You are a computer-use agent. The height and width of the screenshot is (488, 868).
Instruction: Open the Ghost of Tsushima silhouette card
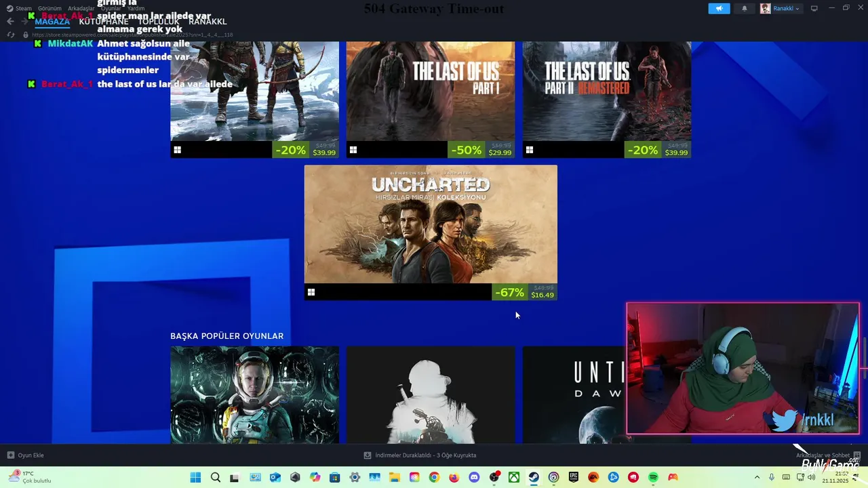431,395
